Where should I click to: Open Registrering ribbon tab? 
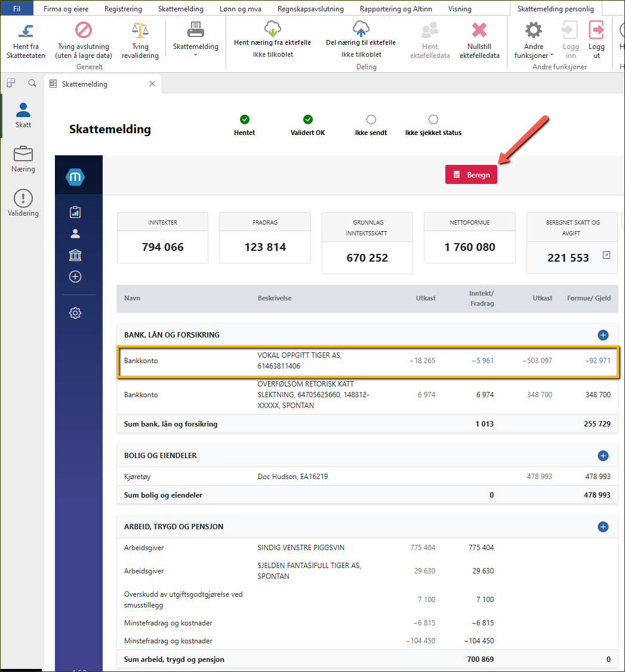tap(124, 8)
